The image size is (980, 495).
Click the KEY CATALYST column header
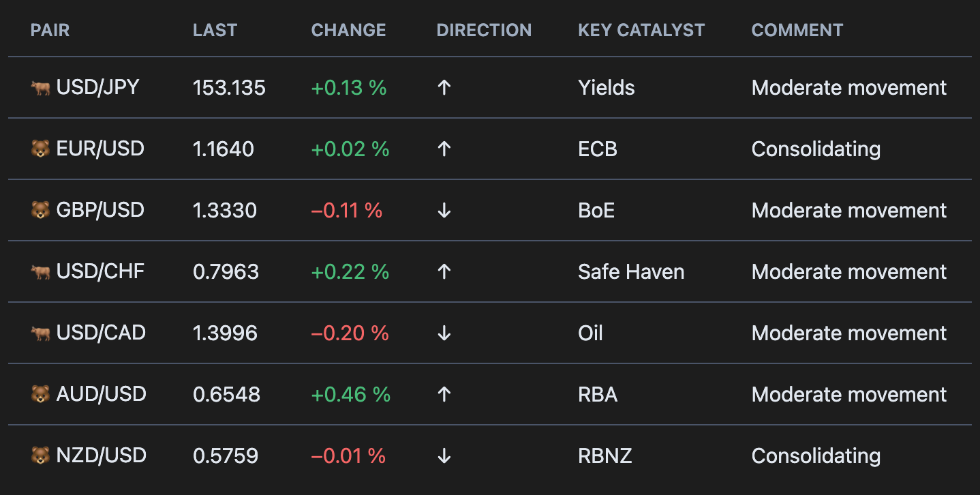pyautogui.click(x=641, y=31)
